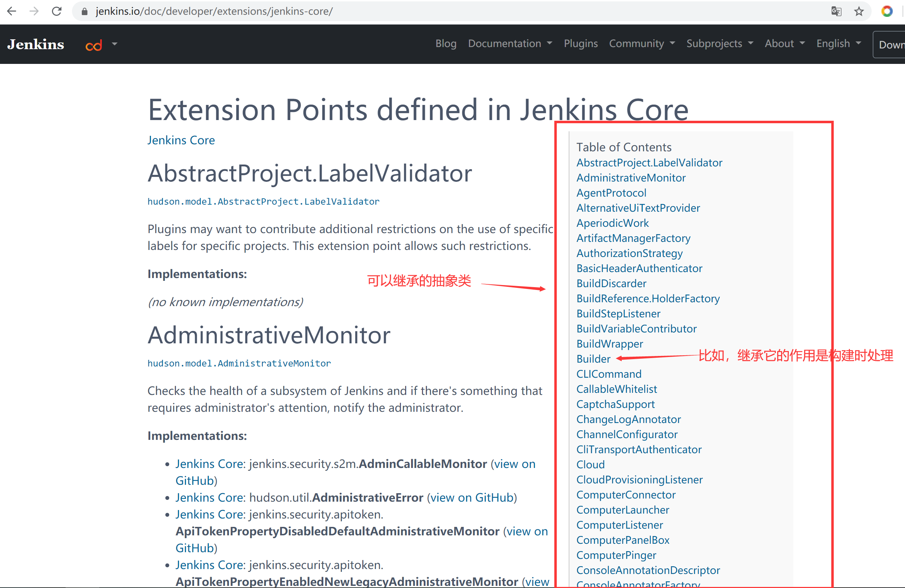The width and height of the screenshot is (905, 588).
Task: Open the Chrome profile avatar
Action: [887, 11]
